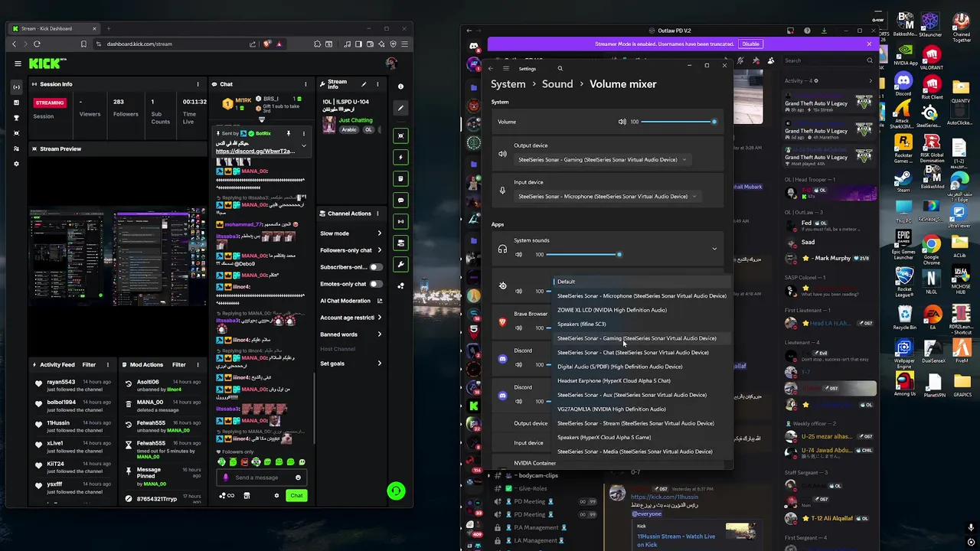Open Epic Games Launcher desktop icon
Viewport: 980px width, 551px height.
coord(903,245)
